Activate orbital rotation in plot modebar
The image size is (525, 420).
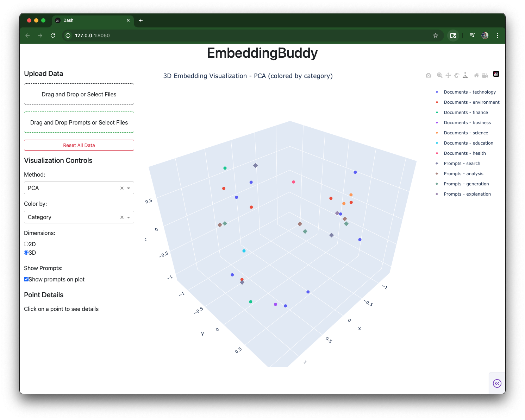[x=457, y=75]
